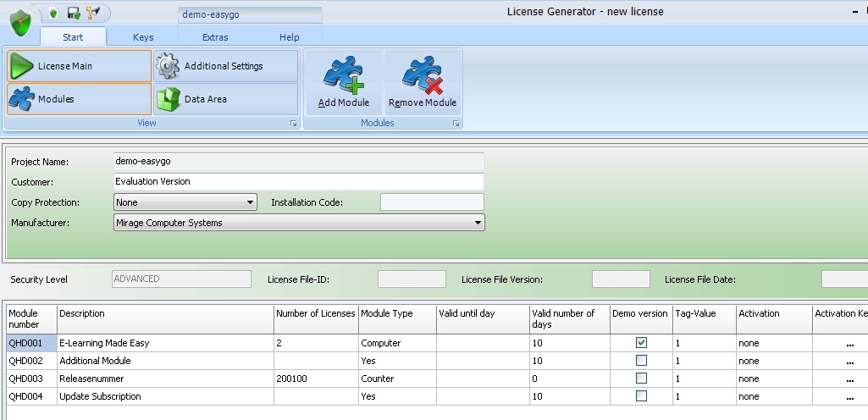Enable Demo version for Additional Module
Screen dimensions: 868x420
641,361
